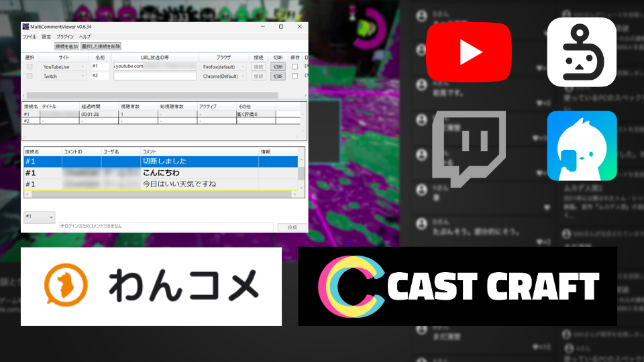
Task: Click the アクティブ column header
Action: (x=217, y=107)
